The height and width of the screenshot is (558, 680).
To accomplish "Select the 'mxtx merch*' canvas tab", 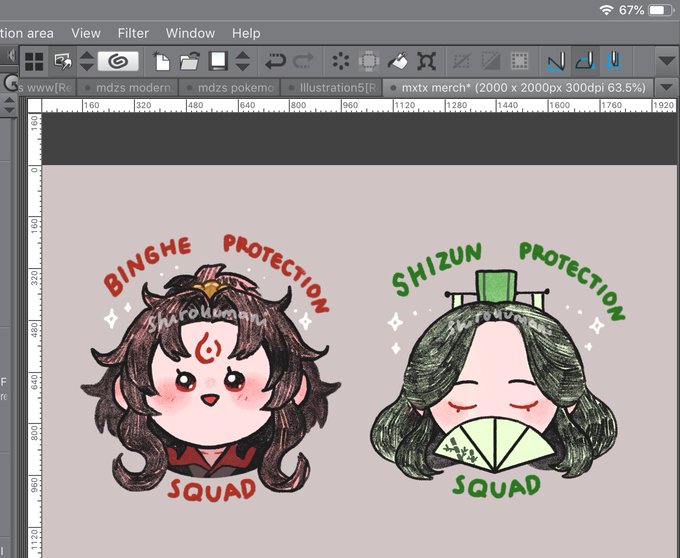I will point(518,88).
